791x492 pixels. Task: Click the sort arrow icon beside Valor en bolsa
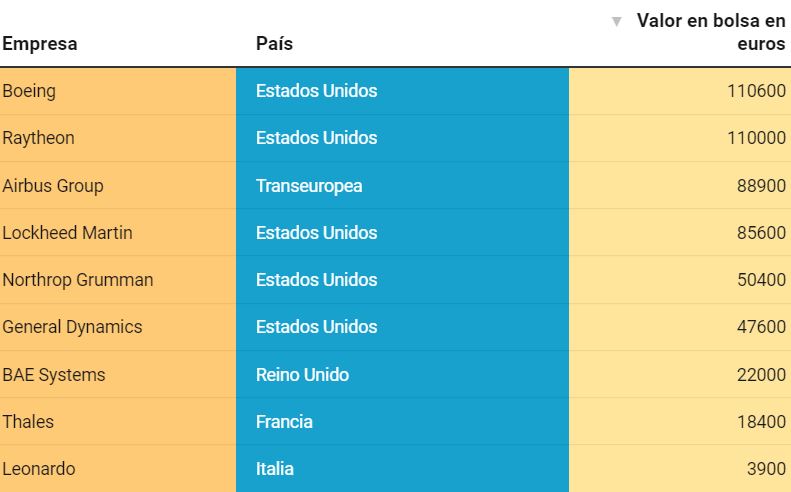tap(616, 22)
